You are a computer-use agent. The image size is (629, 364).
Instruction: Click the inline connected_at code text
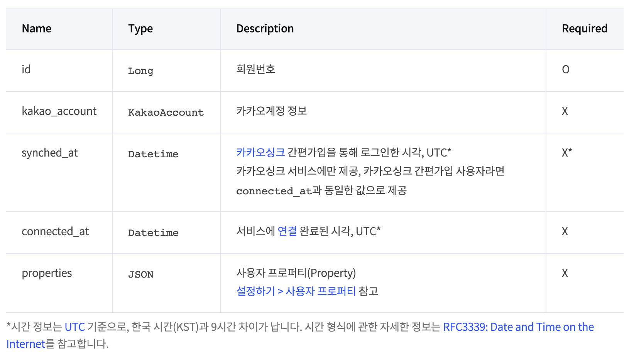pyautogui.click(x=274, y=191)
